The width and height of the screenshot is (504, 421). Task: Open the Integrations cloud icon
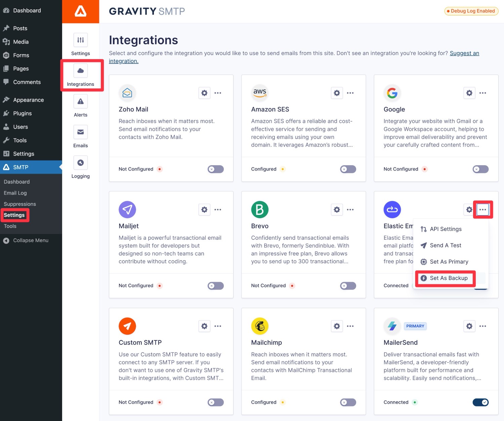click(81, 71)
